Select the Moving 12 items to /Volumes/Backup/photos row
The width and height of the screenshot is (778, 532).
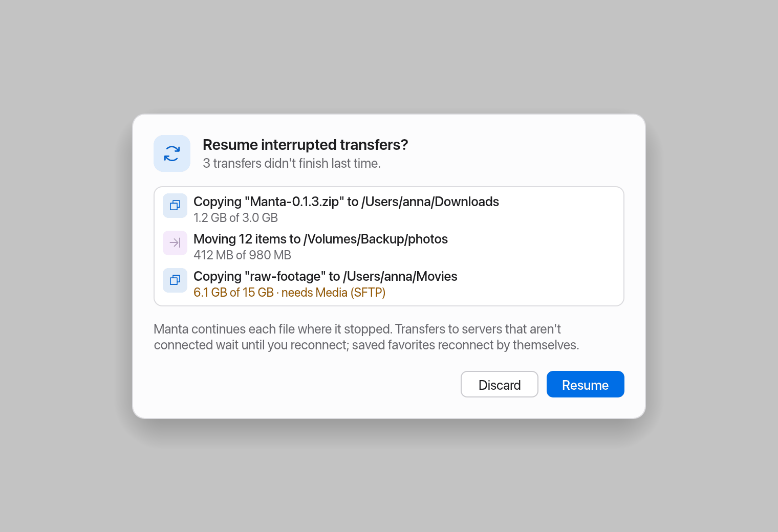389,247
